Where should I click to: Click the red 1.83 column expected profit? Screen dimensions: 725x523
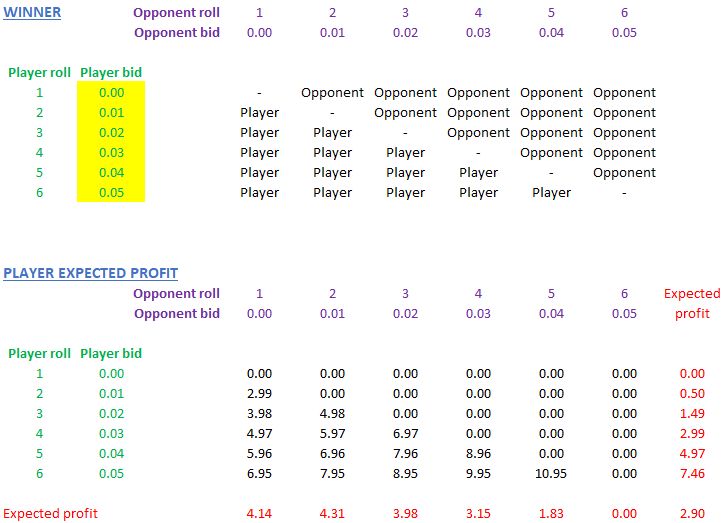(551, 513)
